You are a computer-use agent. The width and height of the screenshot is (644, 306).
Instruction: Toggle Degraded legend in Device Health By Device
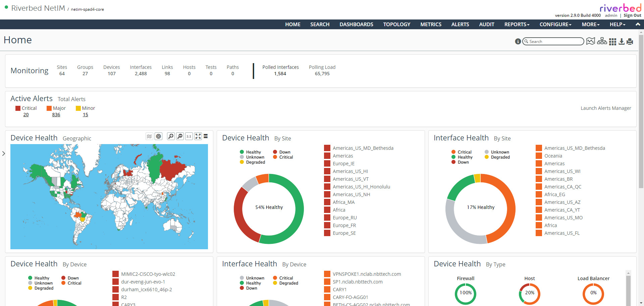pos(41,288)
